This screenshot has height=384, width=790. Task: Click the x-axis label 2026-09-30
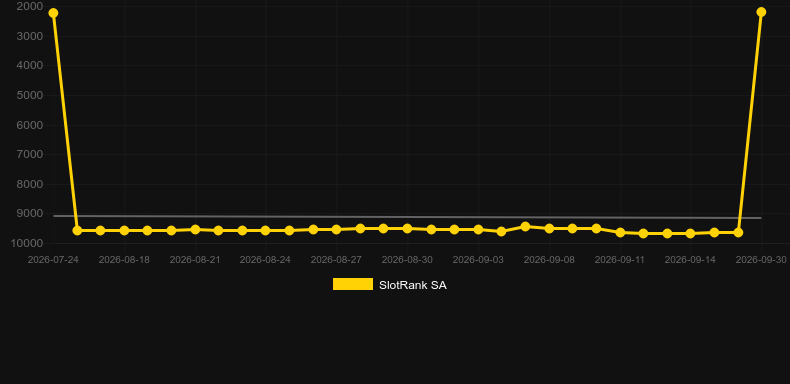coord(761,260)
